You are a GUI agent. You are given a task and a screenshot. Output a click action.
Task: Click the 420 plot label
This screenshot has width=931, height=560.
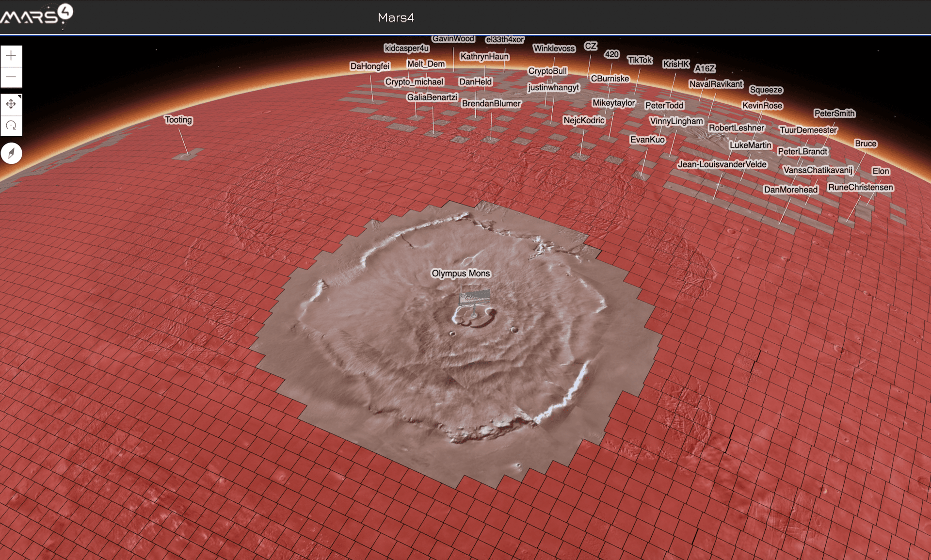pos(612,54)
